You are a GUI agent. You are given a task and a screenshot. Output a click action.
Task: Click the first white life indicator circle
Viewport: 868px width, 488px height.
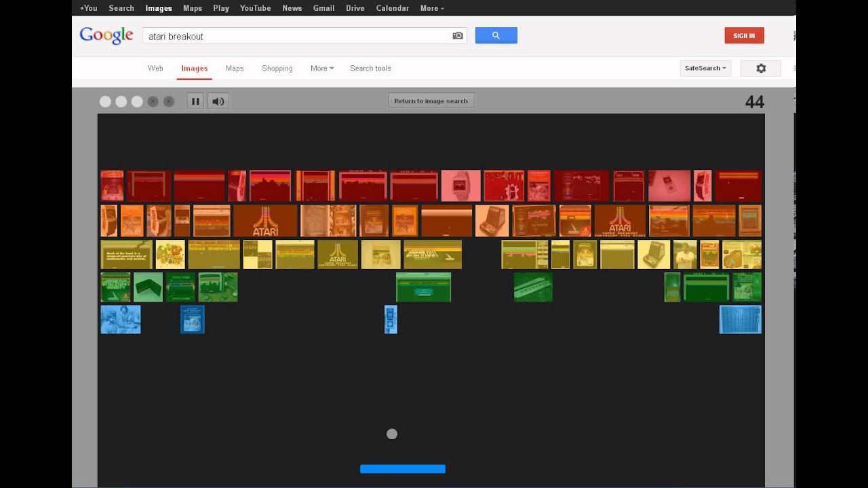tap(105, 102)
